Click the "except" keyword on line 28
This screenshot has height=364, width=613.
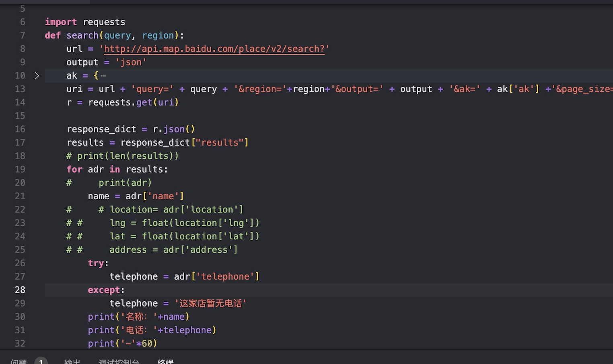point(104,290)
